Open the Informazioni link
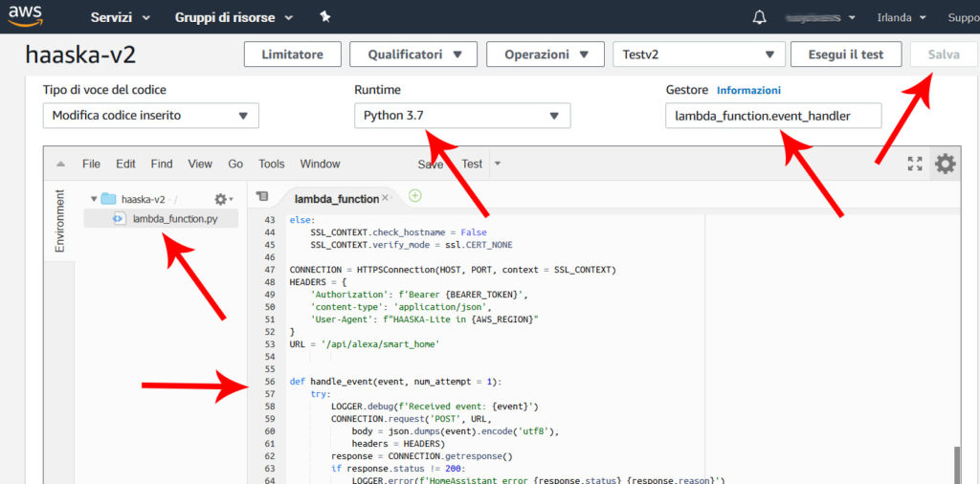980x484 pixels. (x=748, y=91)
